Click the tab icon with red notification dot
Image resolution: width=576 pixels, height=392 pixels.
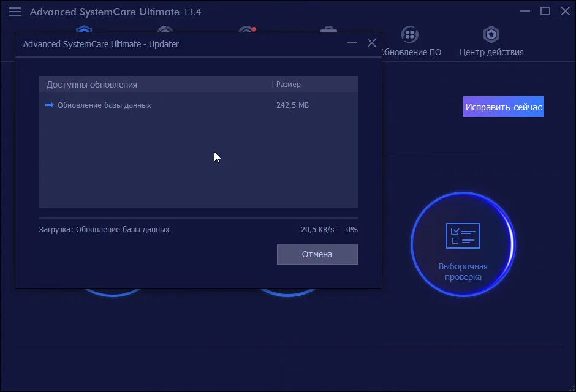(247, 29)
